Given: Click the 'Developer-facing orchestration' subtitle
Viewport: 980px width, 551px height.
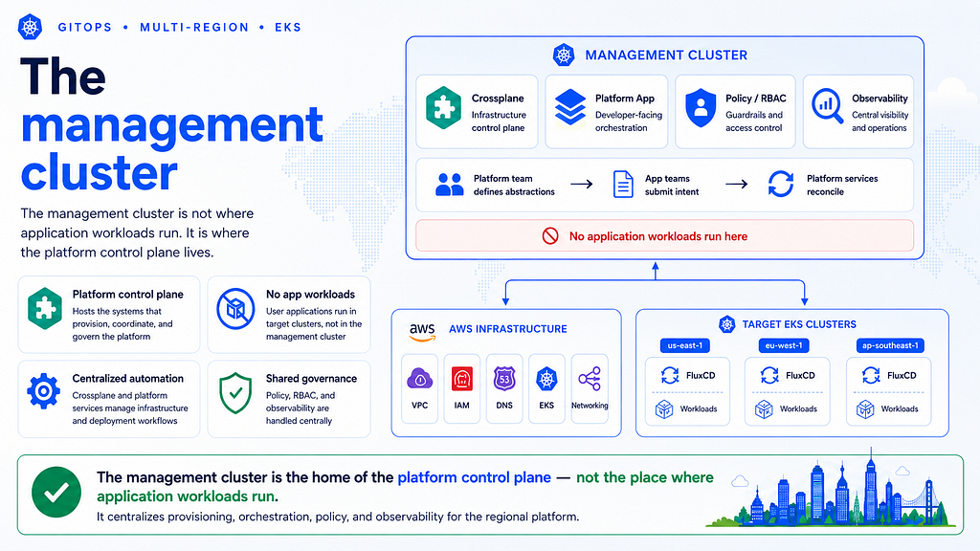Looking at the screenshot, I should pyautogui.click(x=629, y=121).
